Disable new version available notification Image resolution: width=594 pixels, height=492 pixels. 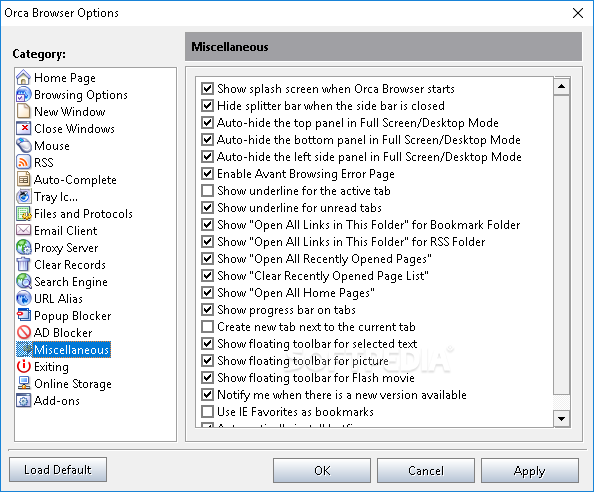207,395
